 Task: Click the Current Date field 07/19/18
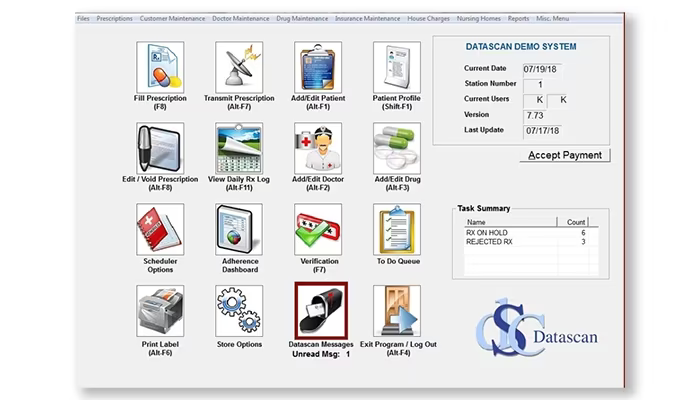coord(542,69)
